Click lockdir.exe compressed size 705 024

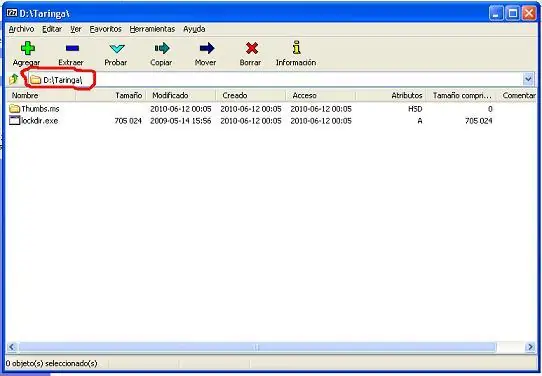pos(478,121)
